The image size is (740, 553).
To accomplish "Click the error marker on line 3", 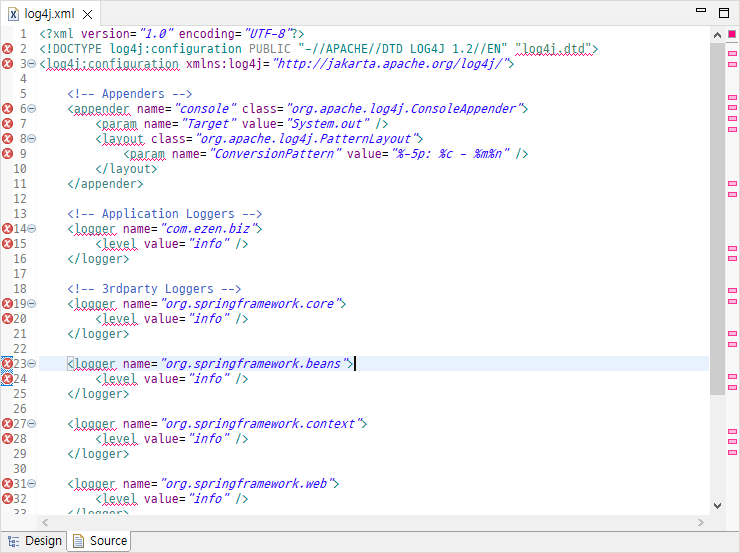I will tap(8, 64).
